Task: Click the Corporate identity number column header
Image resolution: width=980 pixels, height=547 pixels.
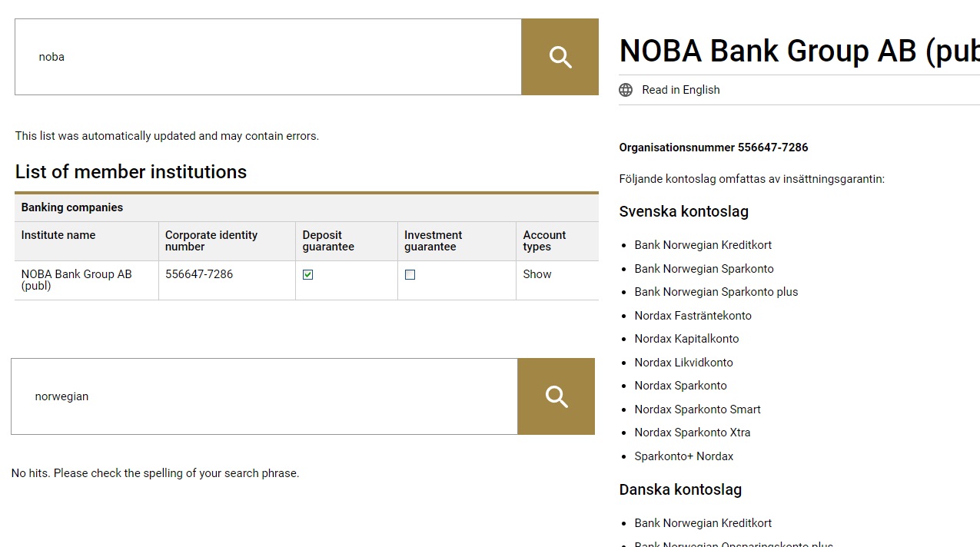Action: [211, 240]
